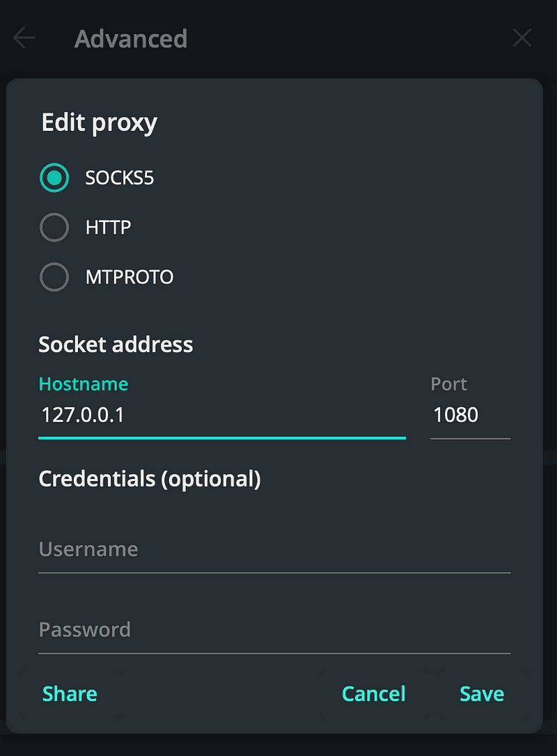Click the "Edit proxy" heading
The width and height of the screenshot is (557, 756).
pos(100,123)
